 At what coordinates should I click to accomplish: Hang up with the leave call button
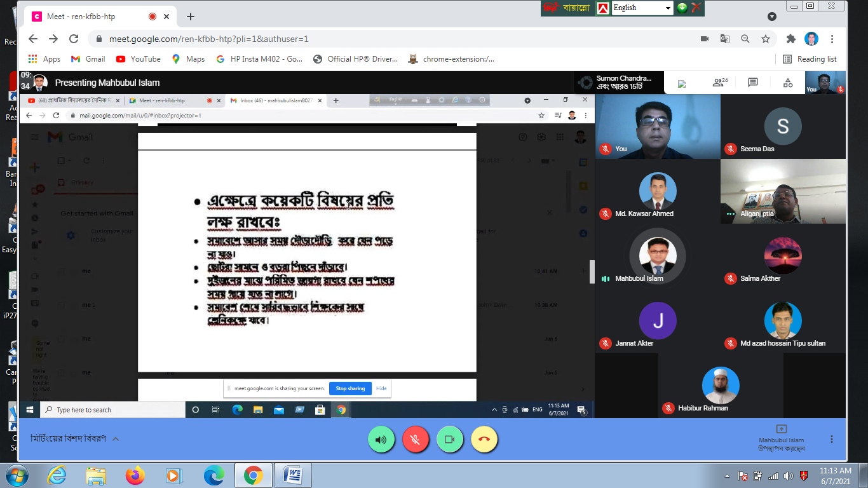coord(484,439)
